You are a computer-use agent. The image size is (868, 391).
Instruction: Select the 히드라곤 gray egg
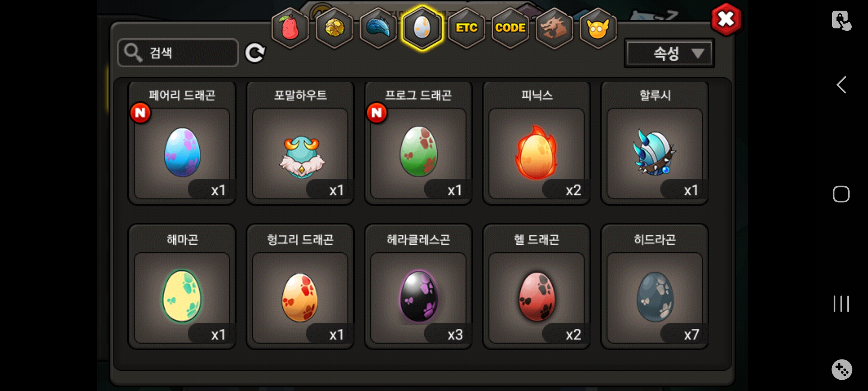[x=655, y=287]
